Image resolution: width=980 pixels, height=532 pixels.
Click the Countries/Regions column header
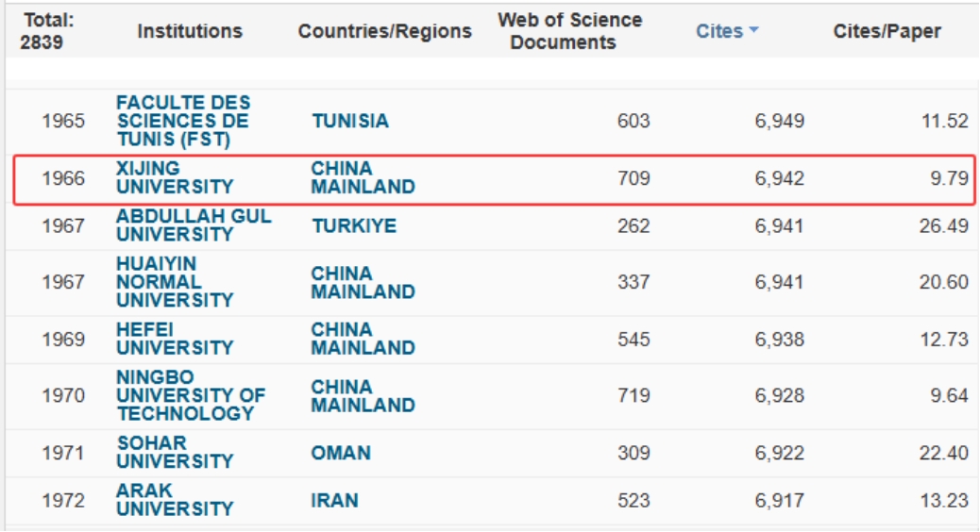pyautogui.click(x=384, y=31)
